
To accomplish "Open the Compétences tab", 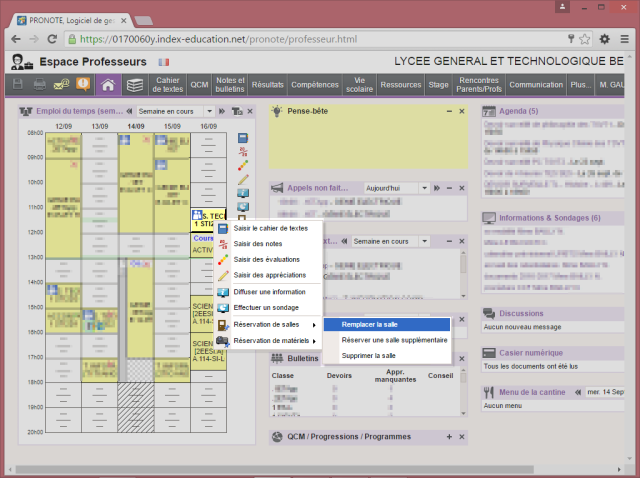I will (315, 86).
